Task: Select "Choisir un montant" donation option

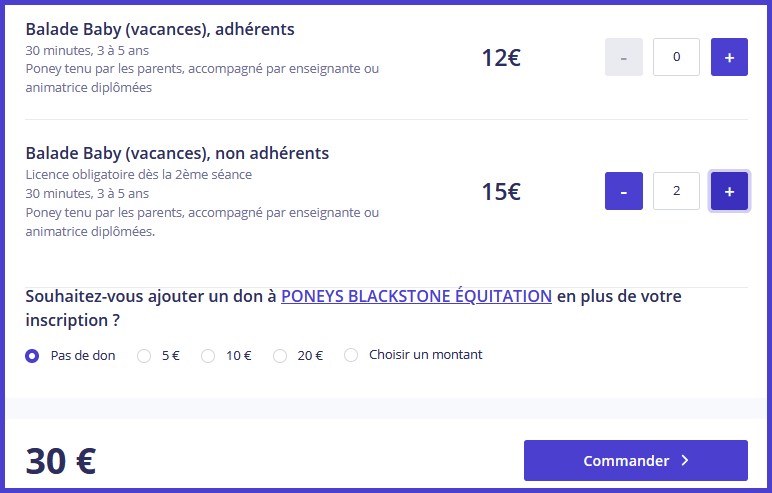Action: tap(351, 355)
